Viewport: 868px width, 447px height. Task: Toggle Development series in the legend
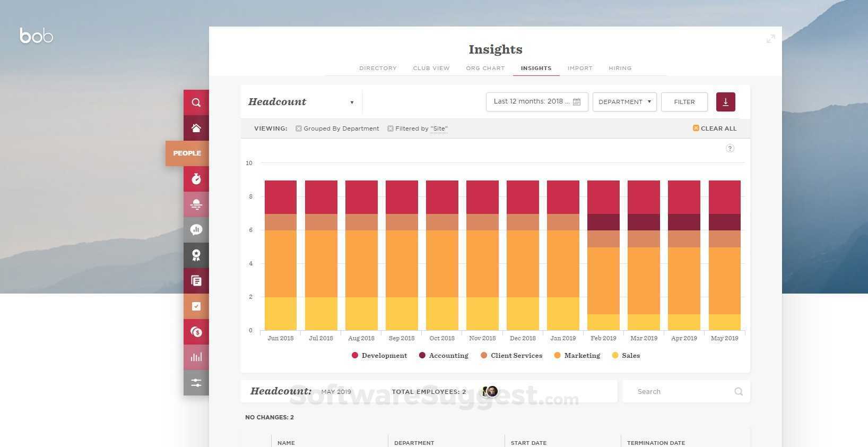(x=379, y=356)
